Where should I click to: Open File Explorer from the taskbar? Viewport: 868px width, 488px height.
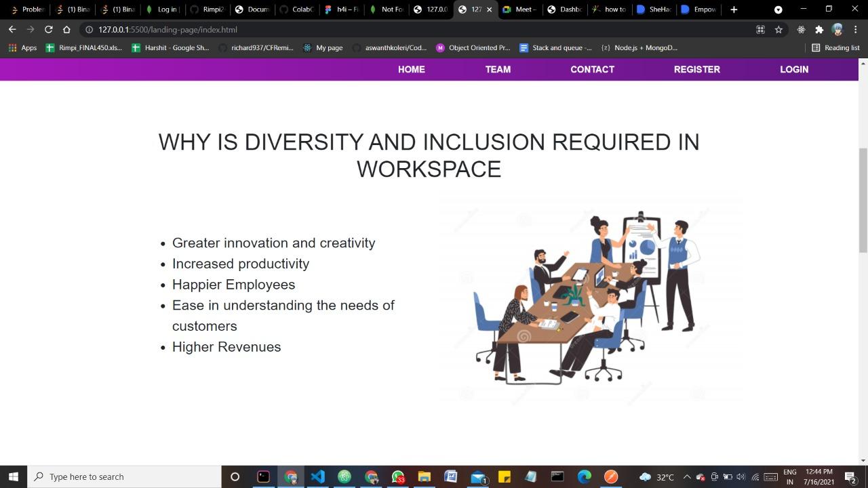425,476
